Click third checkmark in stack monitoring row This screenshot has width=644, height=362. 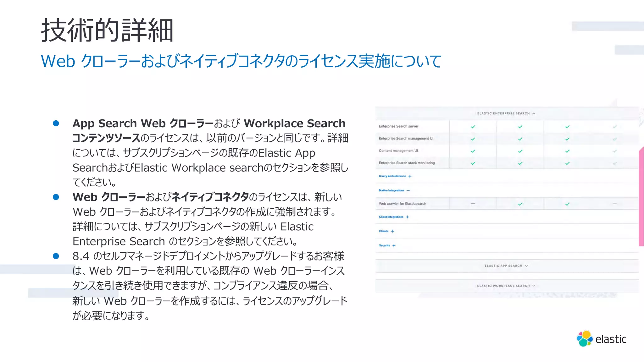[x=567, y=163]
